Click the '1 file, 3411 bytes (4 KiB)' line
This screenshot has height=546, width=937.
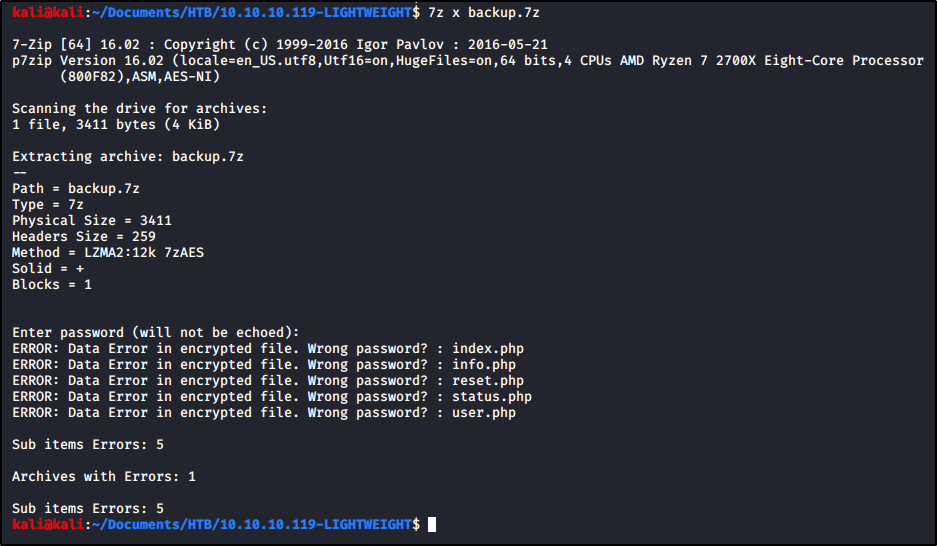116,125
